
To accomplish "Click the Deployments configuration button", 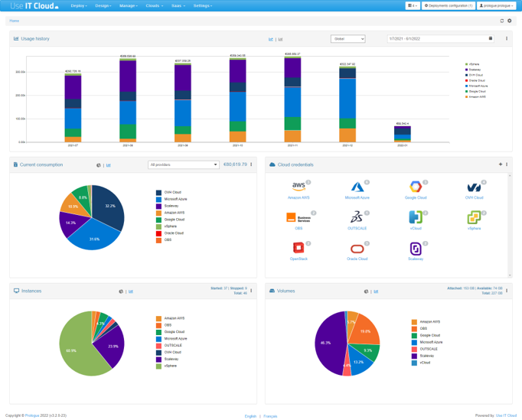I will pos(449,5).
